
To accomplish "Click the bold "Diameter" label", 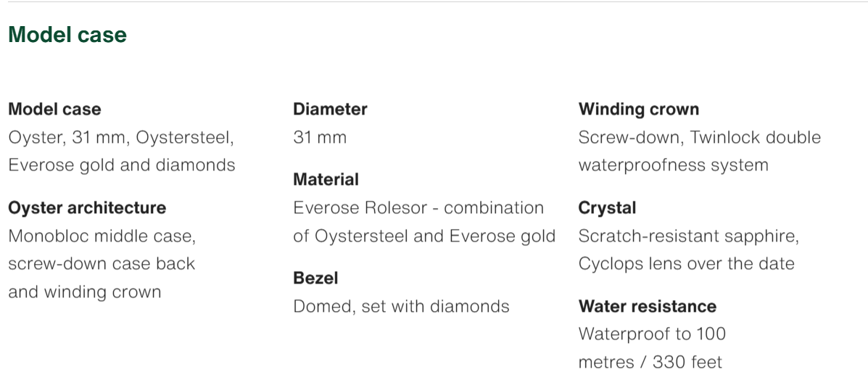I will click(330, 110).
